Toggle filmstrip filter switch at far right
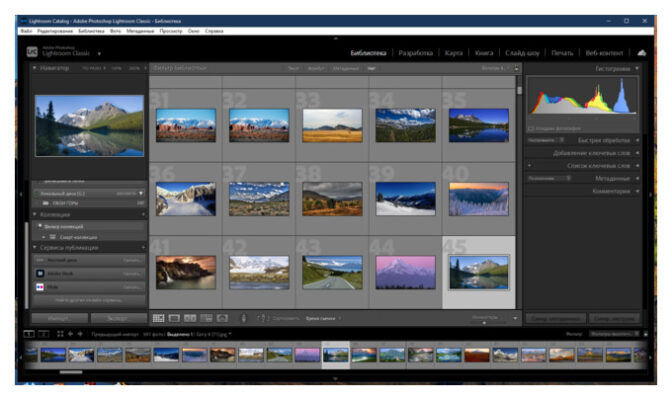The height and width of the screenshot is (400, 672). point(646,334)
